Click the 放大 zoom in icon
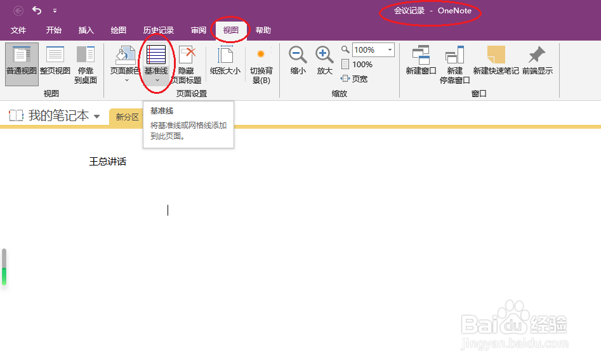Viewport: 601px width, 364px height. click(324, 55)
